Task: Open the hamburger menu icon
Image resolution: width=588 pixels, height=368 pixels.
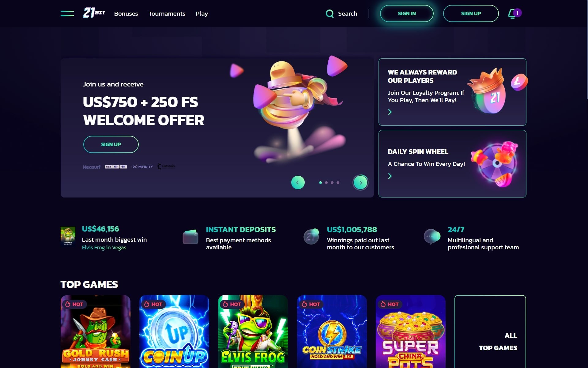Action: click(x=67, y=13)
